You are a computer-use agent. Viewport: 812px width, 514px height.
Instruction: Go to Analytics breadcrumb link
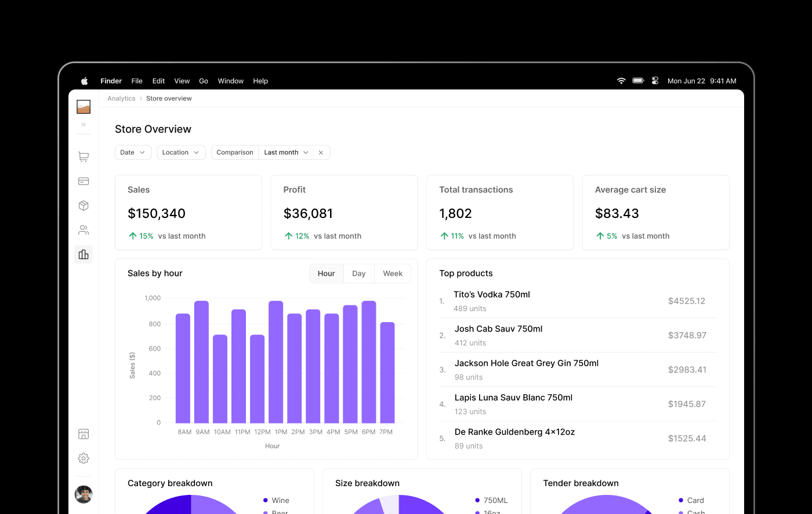click(x=121, y=99)
